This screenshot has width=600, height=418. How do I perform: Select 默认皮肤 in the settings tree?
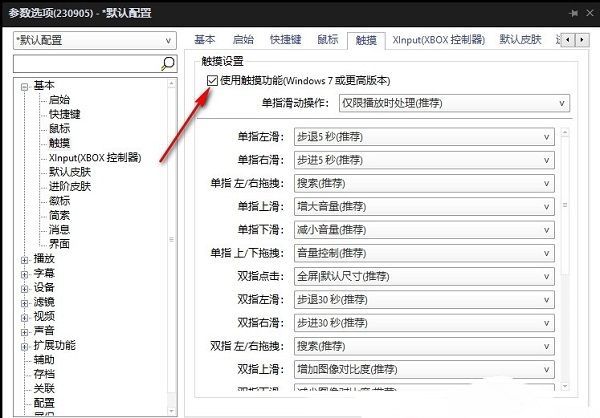pos(70,172)
